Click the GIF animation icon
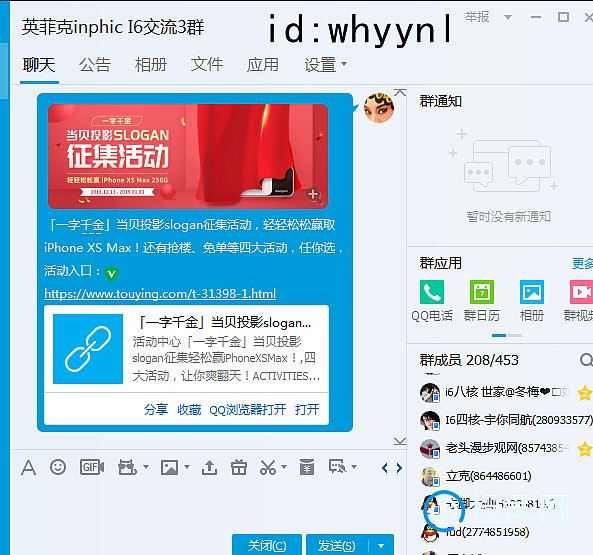 [92, 467]
